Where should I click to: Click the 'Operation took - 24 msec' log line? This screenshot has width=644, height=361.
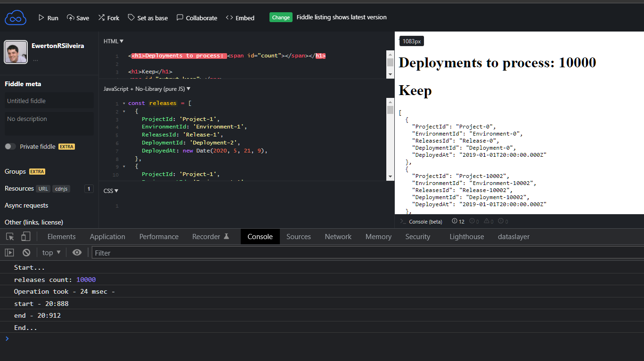322,291
